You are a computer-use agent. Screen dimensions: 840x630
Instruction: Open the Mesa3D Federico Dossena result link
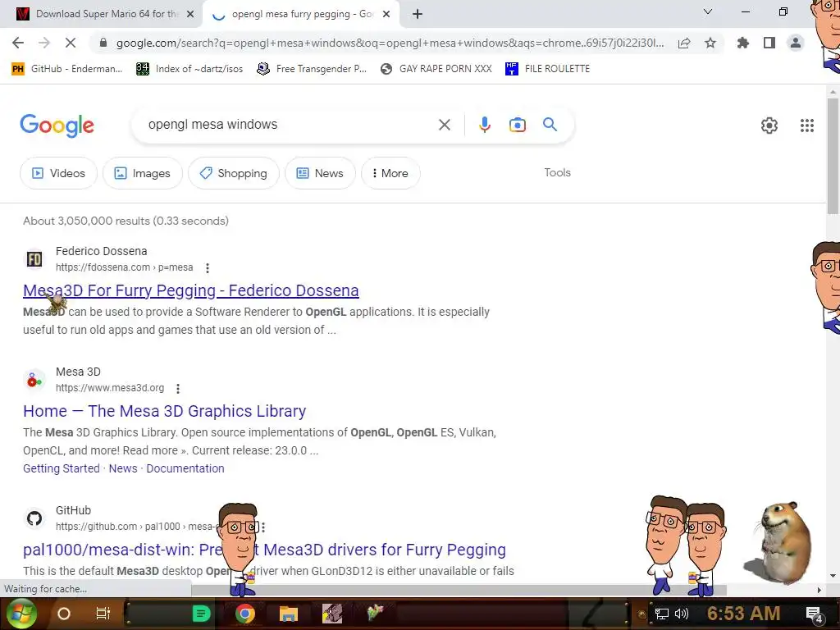190,290
